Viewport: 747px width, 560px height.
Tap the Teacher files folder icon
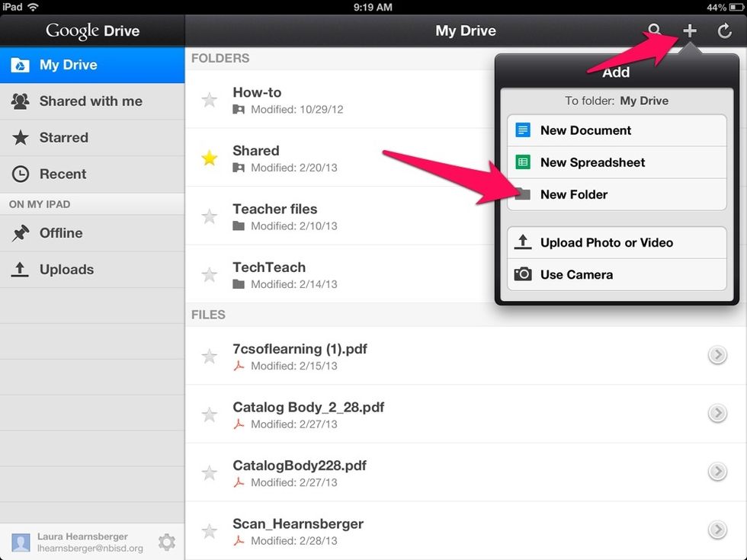[x=239, y=226]
